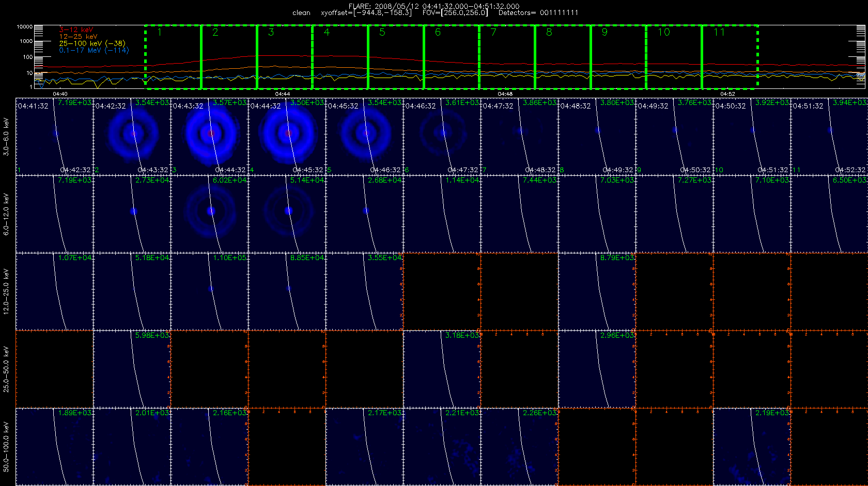Viewport: 868px width, 486px height.
Task: Open the 3.0-6.0 keV image with peak 3.86E+03
Action: (x=519, y=136)
